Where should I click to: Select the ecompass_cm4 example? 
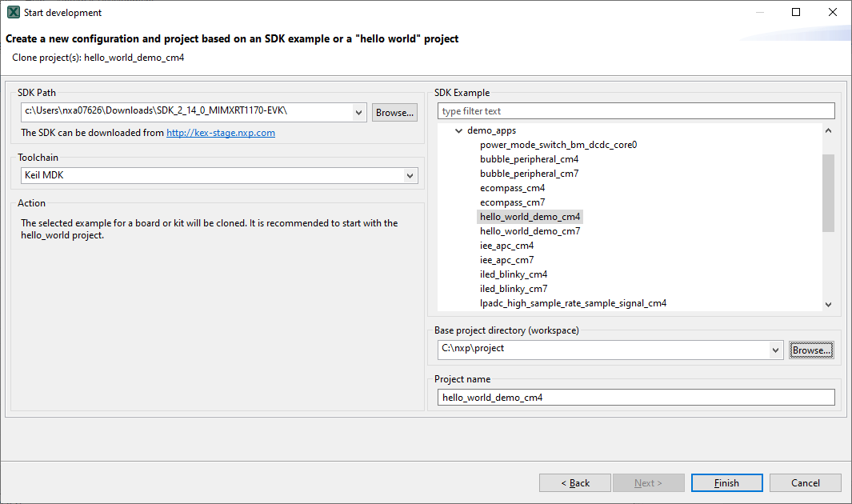(x=512, y=188)
